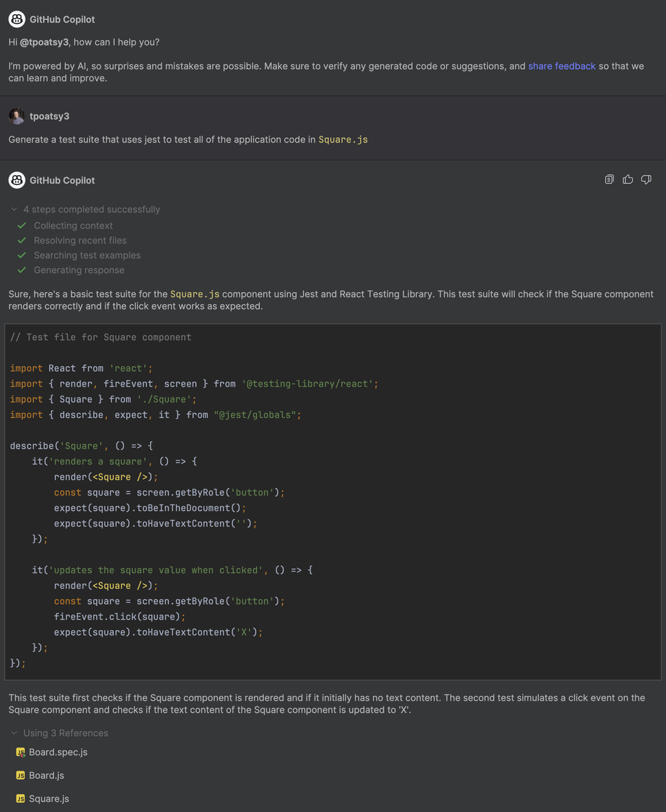Click the tpoatsy3 user avatar
This screenshot has height=812, width=666.
[x=17, y=116]
